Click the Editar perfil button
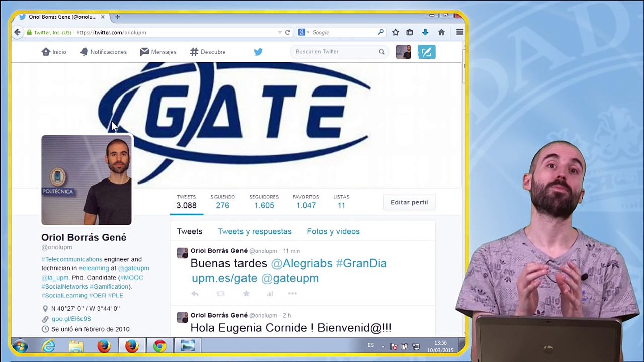Image resolution: width=644 pixels, height=362 pixels. tap(409, 202)
